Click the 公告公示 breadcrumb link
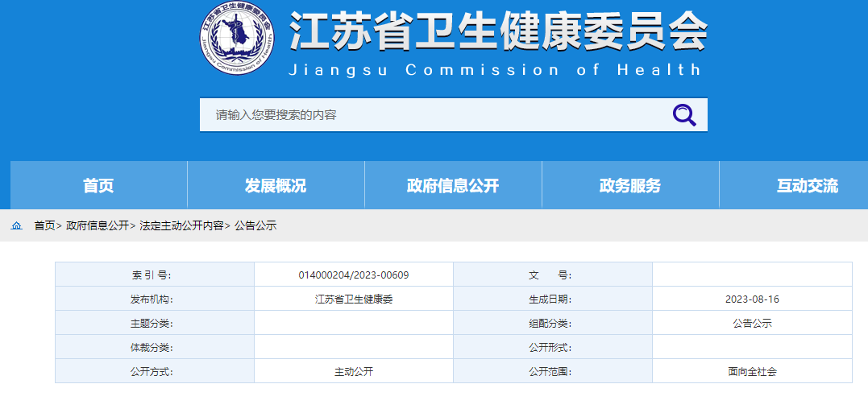This screenshot has height=413, width=868. click(255, 226)
